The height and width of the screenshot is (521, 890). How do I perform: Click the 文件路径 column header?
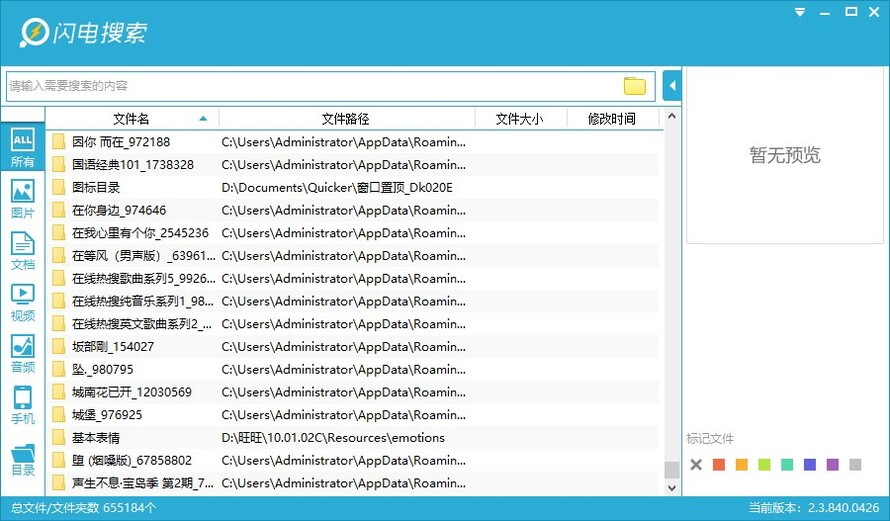pos(346,119)
